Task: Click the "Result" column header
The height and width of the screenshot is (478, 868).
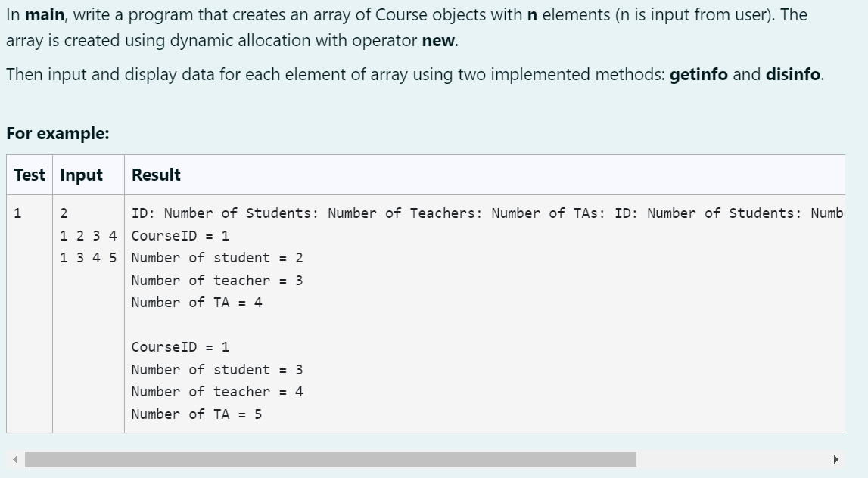Action: 156,175
